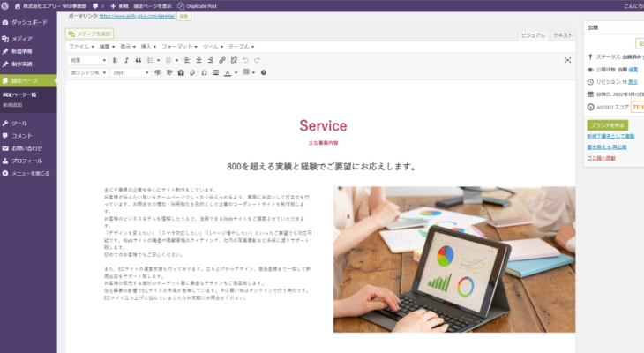This screenshot has height=353, width=644.
Task: Collapse sidebar with メニューを閉じる
Action: click(x=28, y=174)
